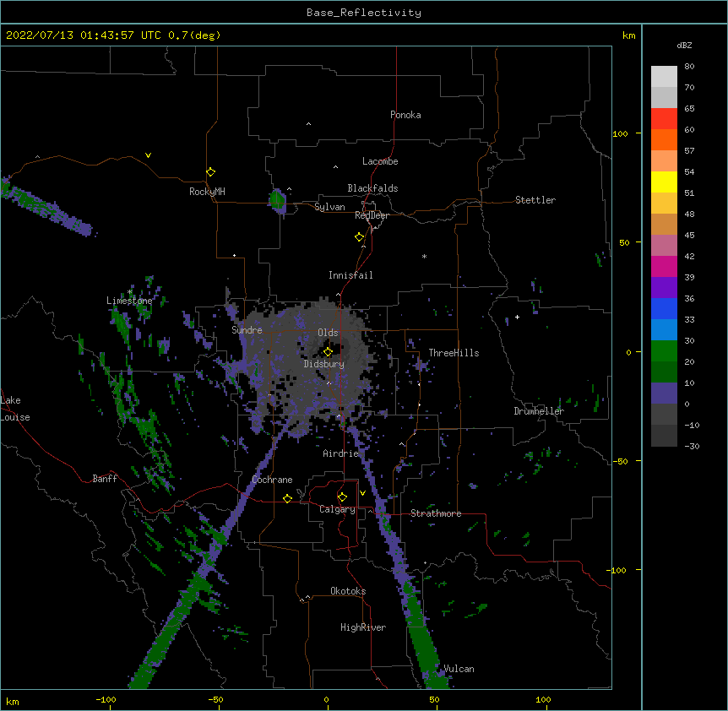Click the RockyMH town label
This screenshot has height=711, width=728.
(207, 192)
